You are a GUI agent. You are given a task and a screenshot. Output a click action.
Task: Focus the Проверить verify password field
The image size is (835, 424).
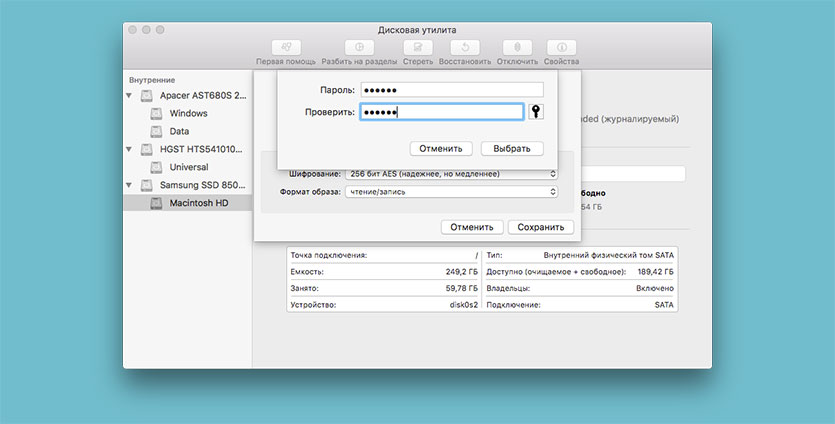(x=440, y=112)
